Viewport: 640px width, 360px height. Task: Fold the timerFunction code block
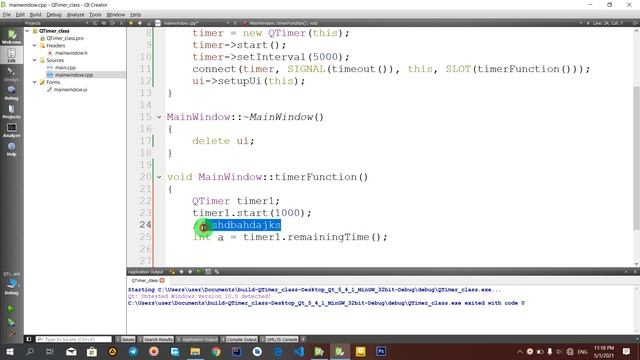coord(159,177)
